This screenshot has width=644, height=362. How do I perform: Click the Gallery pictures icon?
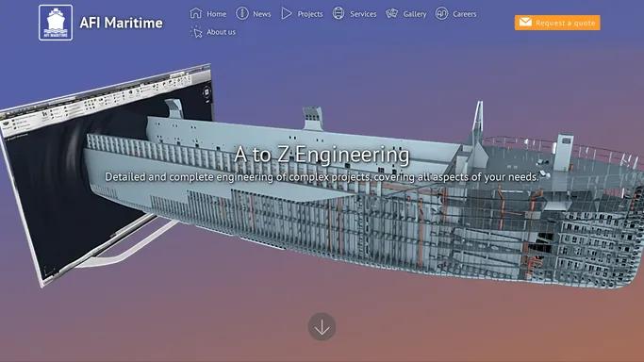pos(392,13)
